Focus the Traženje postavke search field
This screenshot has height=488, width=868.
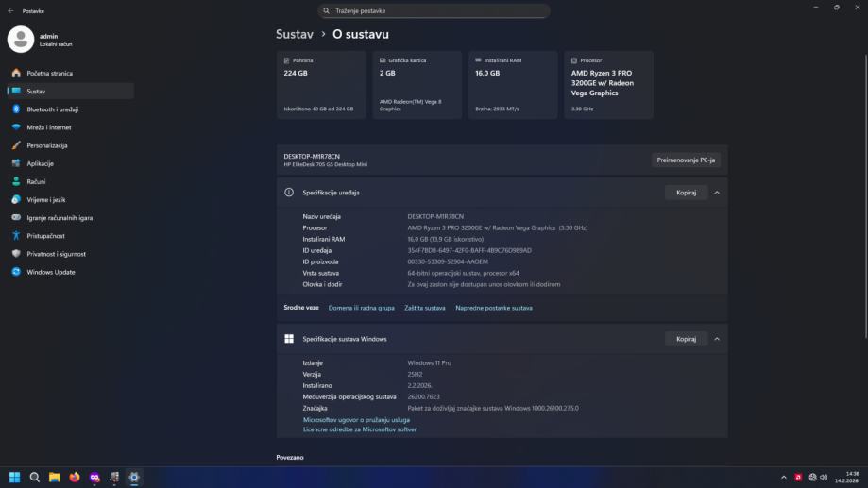tap(434, 11)
